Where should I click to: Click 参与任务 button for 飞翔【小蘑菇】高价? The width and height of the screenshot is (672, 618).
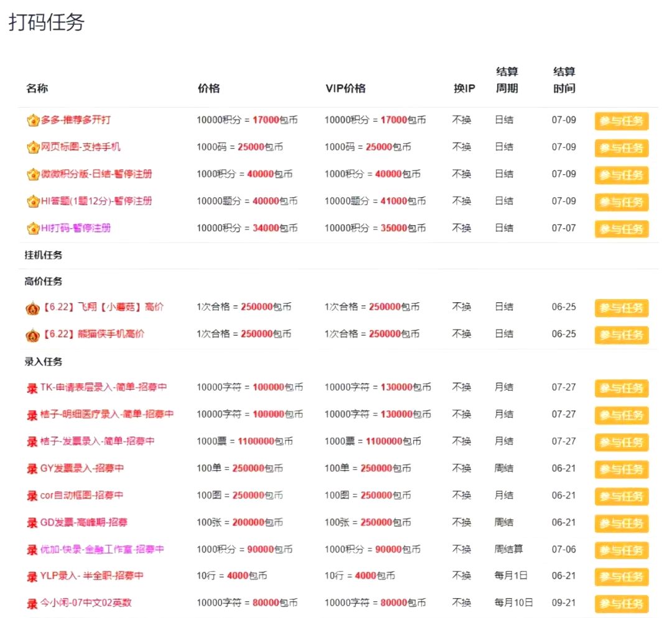622,308
